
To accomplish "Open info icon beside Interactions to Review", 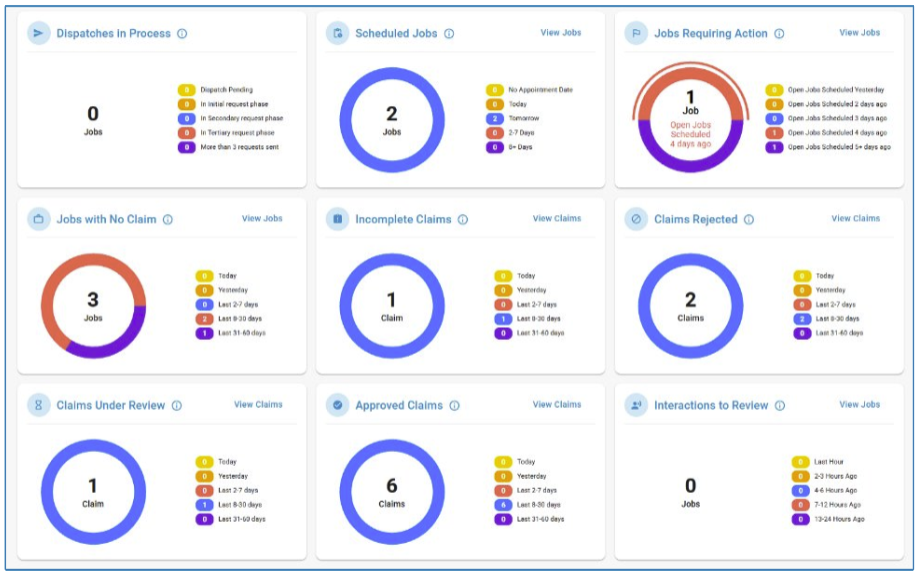I will (780, 405).
